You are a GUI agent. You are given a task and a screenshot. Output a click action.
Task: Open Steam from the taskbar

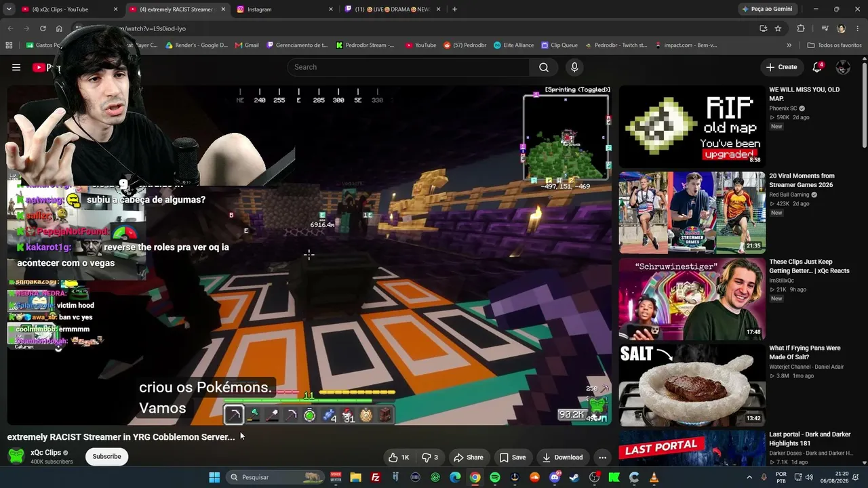(x=574, y=477)
